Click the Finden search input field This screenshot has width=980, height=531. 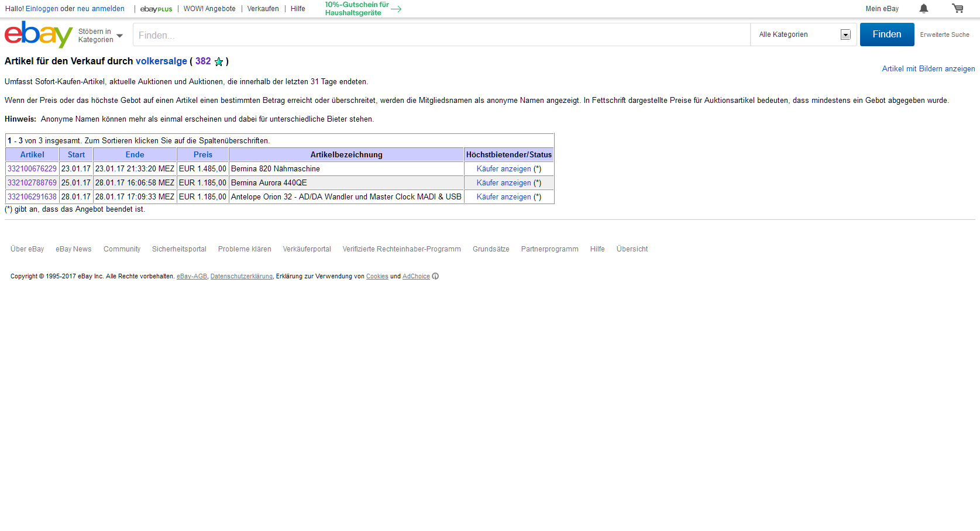(442, 35)
